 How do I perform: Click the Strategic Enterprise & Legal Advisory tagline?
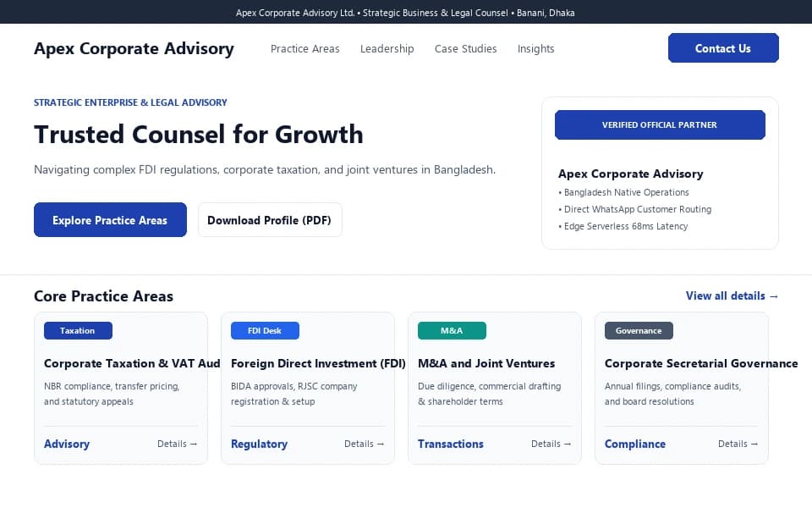click(x=130, y=102)
